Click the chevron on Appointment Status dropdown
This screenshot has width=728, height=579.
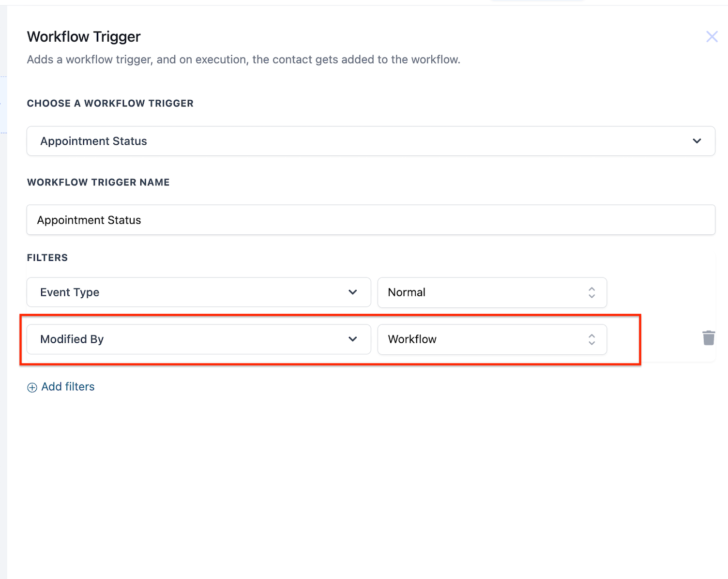pos(697,141)
